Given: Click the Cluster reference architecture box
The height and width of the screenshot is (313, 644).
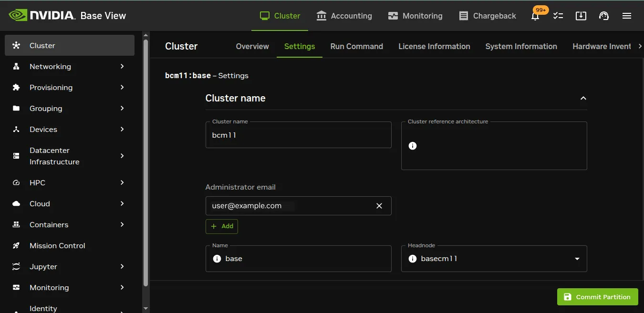Looking at the screenshot, I should pyautogui.click(x=494, y=146).
